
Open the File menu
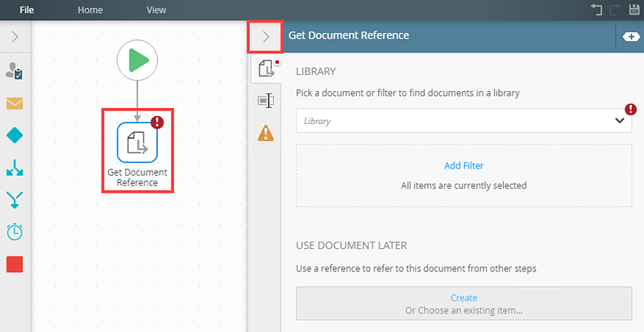tap(27, 10)
